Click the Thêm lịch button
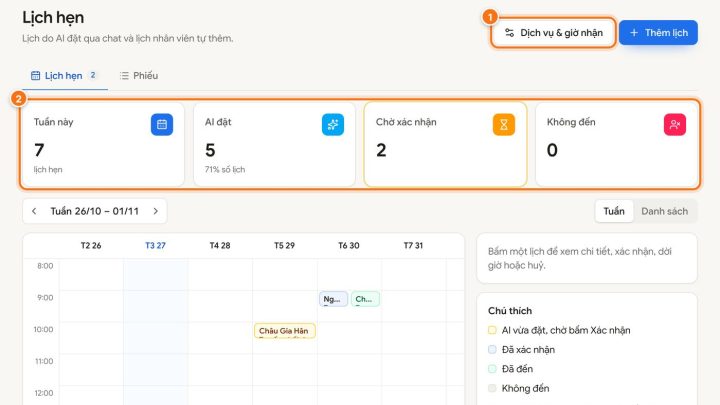Image resolution: width=720 pixels, height=405 pixels. tap(658, 33)
